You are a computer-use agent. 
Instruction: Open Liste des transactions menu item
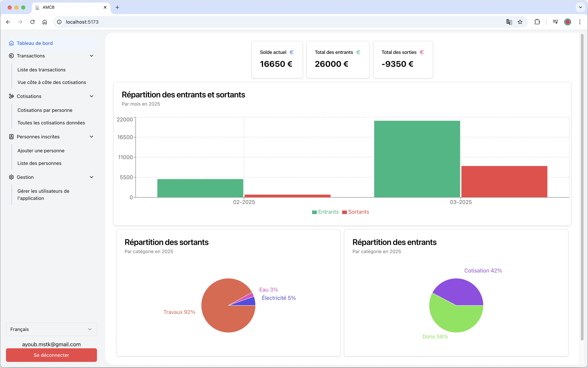click(42, 70)
